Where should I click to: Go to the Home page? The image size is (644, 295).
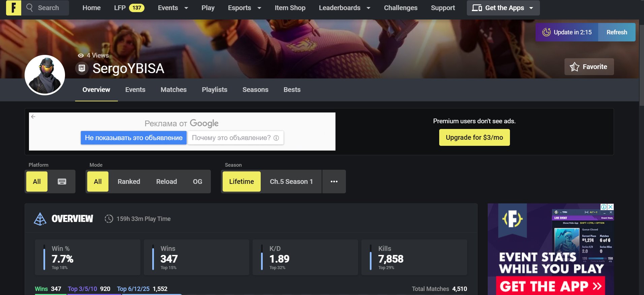click(92, 8)
